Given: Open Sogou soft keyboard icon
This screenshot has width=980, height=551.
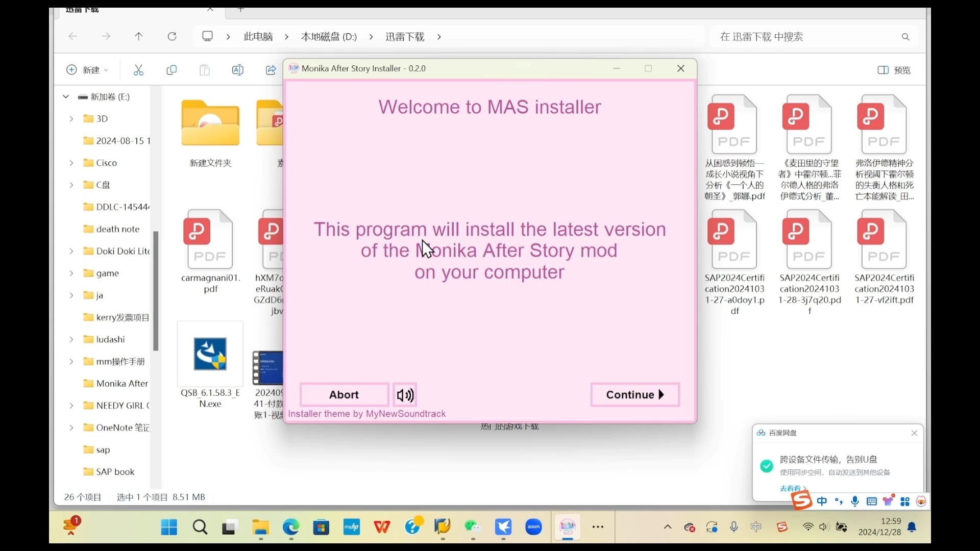Looking at the screenshot, I should tap(872, 502).
